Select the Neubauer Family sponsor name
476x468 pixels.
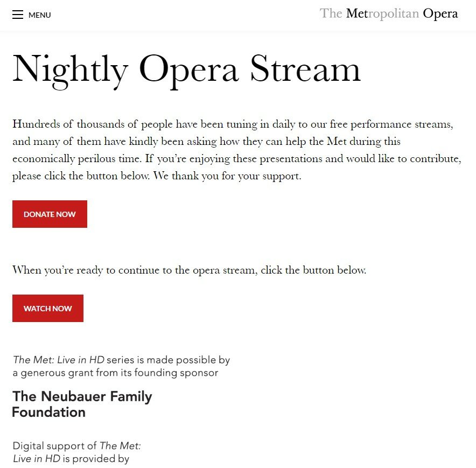click(82, 397)
